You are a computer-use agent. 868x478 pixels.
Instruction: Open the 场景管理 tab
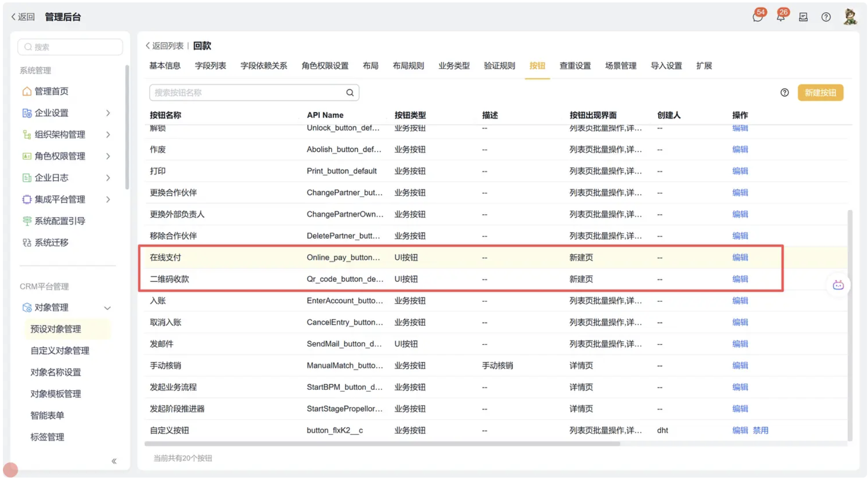tap(621, 66)
